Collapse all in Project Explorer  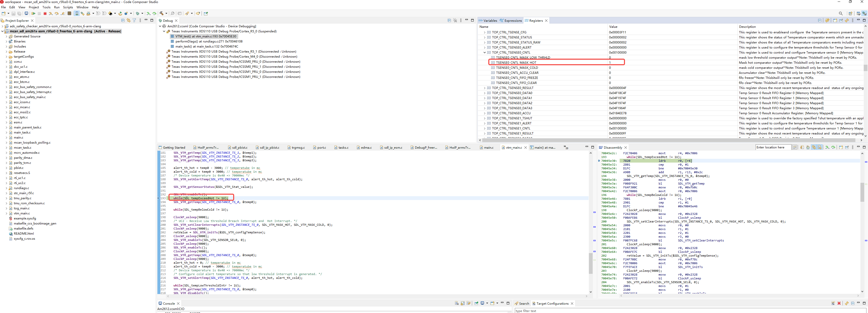[x=123, y=20]
